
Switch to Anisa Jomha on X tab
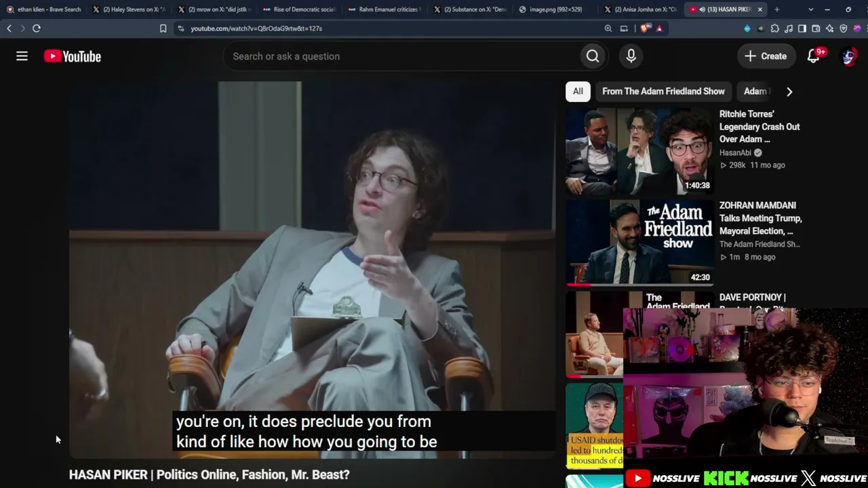tap(640, 9)
